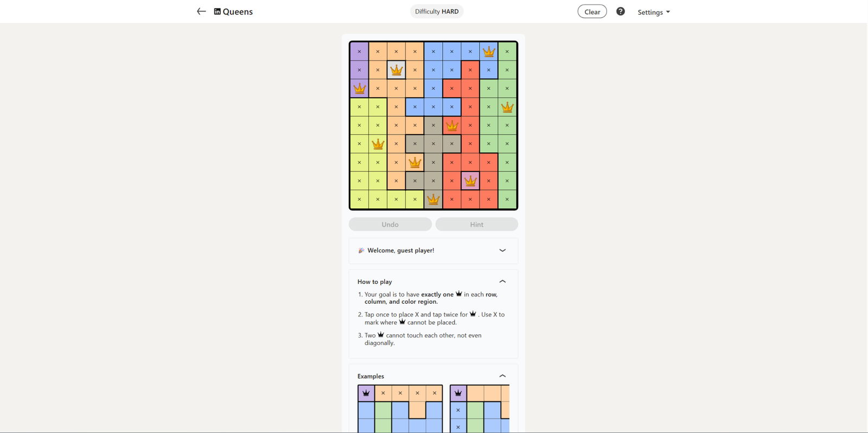The width and height of the screenshot is (868, 433).
Task: Toggle the X in the top-left purple cell
Action: point(359,52)
